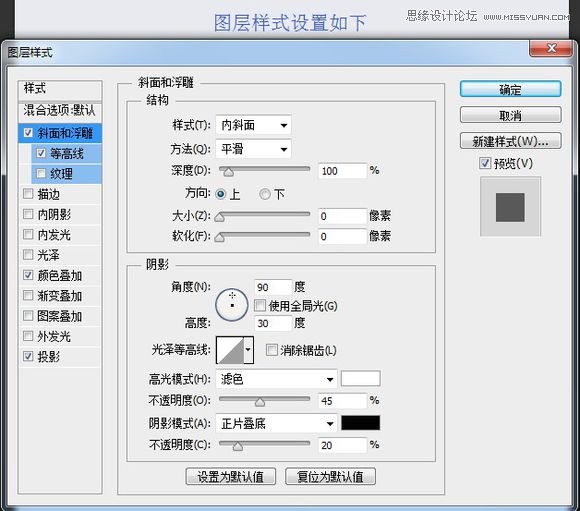Select the 斜面和浮雕 row label
The width and height of the screenshot is (580, 511).
click(x=65, y=133)
